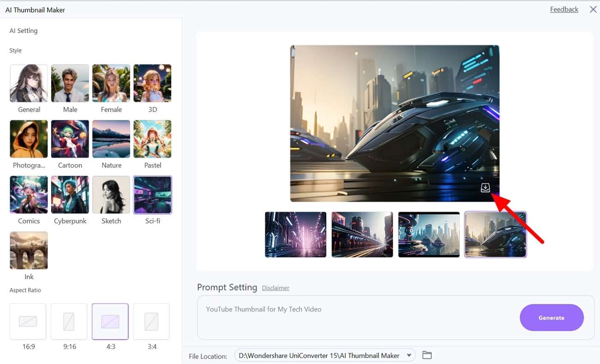
Task: Set aspect ratio to 9:16
Action: (69, 322)
